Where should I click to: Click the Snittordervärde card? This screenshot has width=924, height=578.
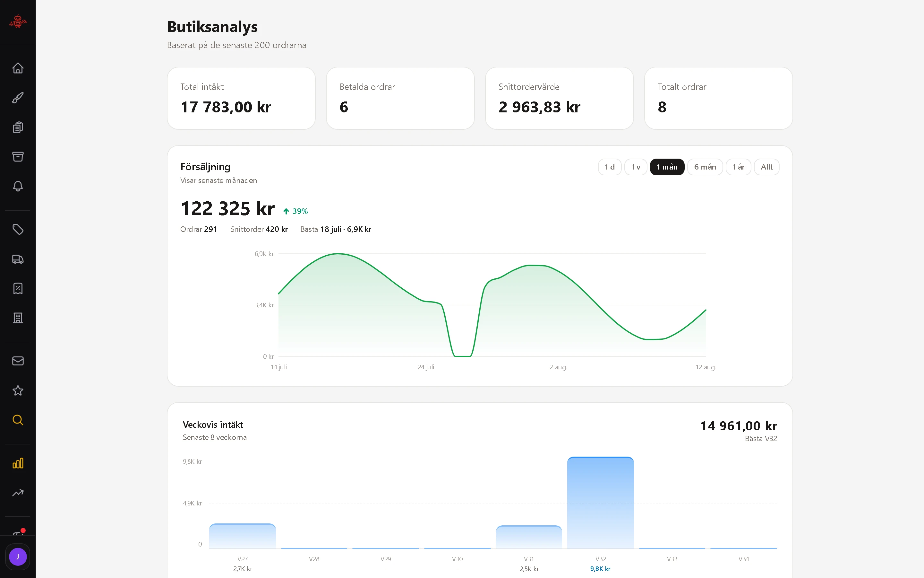(559, 98)
